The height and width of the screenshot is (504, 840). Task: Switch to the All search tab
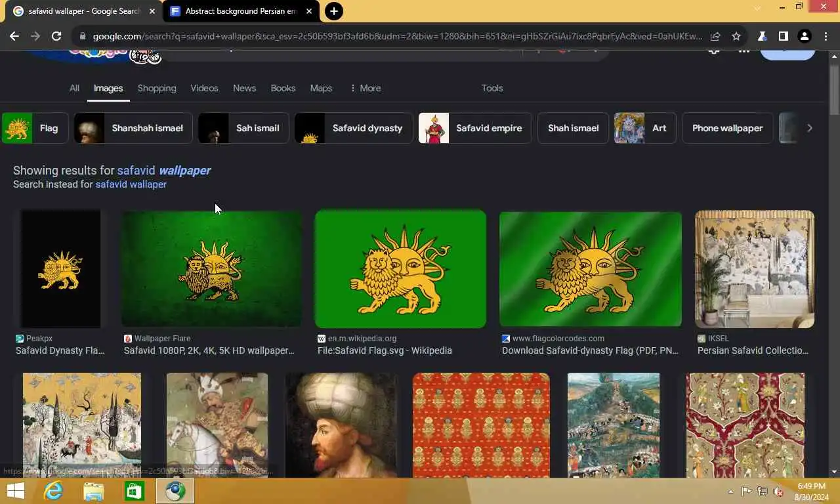pyautogui.click(x=74, y=88)
